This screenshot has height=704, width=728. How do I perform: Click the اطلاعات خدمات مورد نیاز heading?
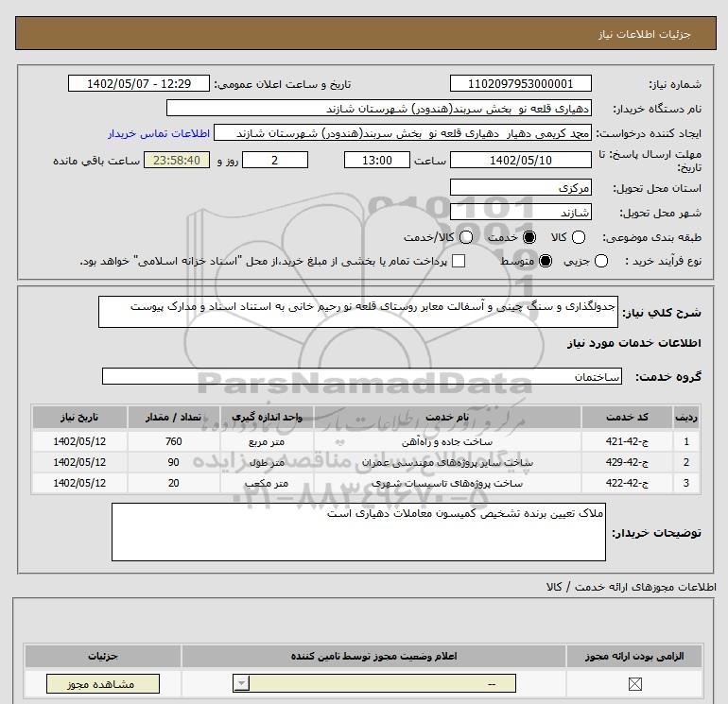pyautogui.click(x=633, y=343)
